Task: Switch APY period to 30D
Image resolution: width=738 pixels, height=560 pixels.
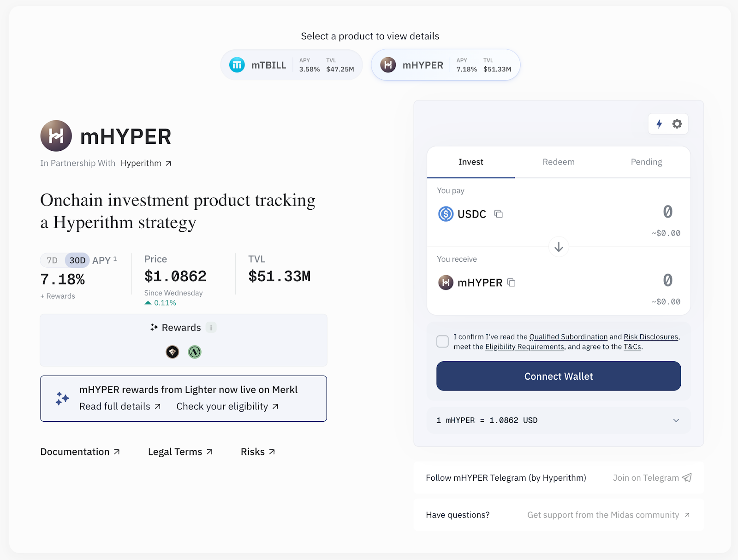Action: click(77, 260)
